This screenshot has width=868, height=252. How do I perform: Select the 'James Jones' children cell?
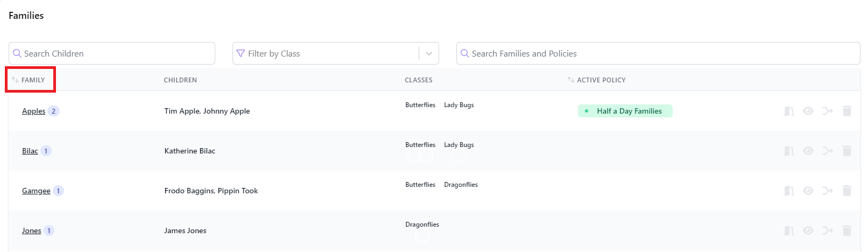[x=186, y=230]
